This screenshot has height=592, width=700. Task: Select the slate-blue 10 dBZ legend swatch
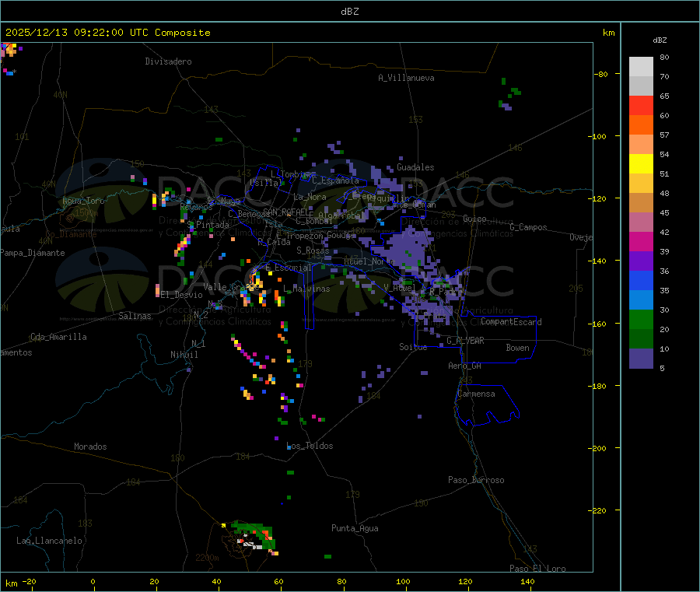tap(641, 359)
